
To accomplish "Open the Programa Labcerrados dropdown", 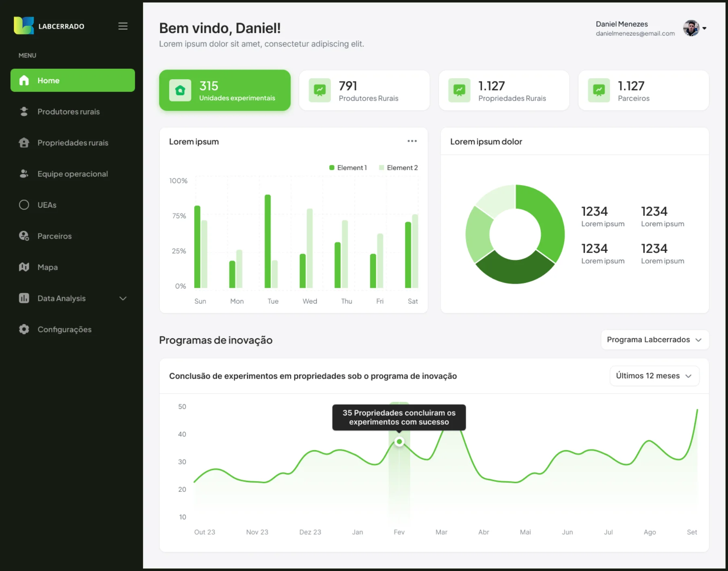I will (655, 340).
